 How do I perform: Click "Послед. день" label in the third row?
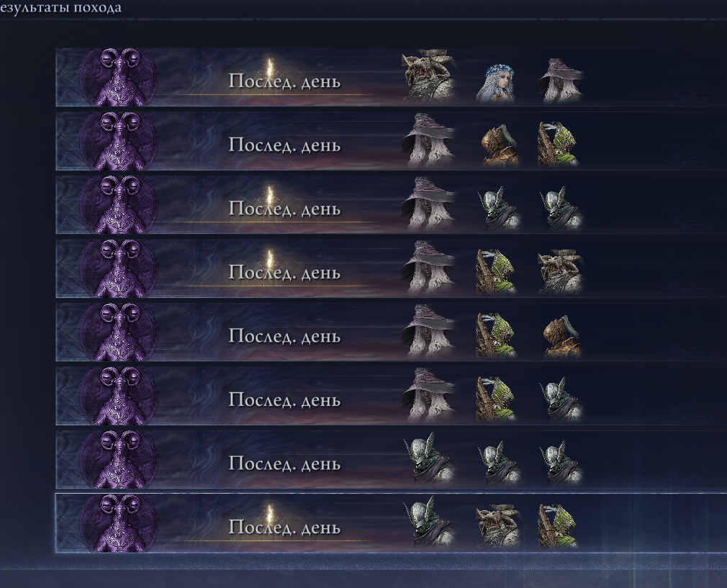click(284, 209)
